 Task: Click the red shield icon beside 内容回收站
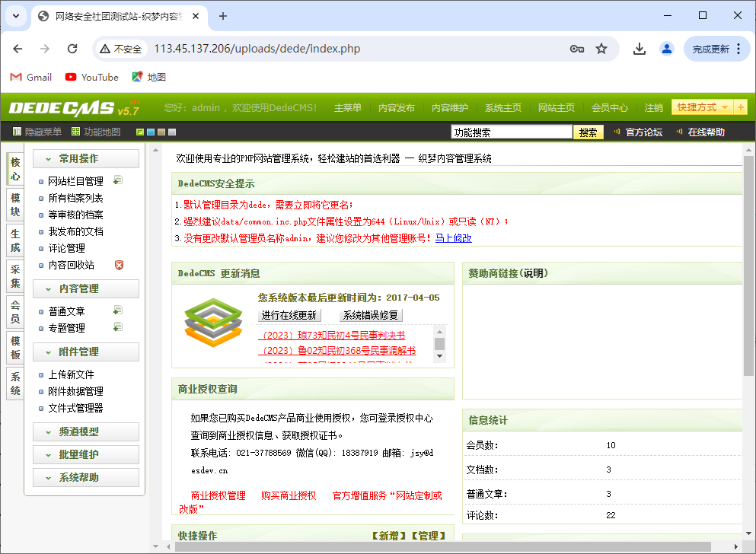(119, 265)
